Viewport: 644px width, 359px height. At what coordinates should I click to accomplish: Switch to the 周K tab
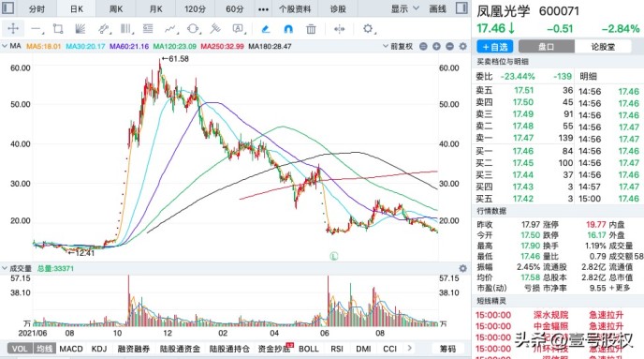point(116,8)
